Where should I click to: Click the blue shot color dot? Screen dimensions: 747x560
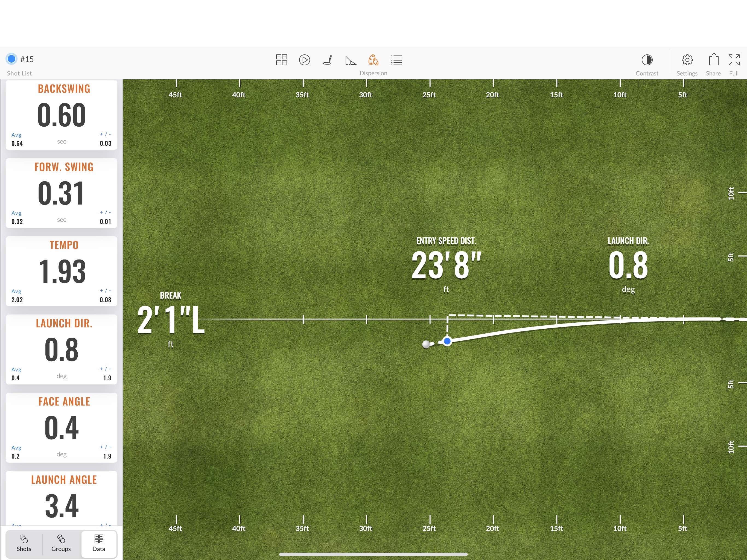pos(11,59)
